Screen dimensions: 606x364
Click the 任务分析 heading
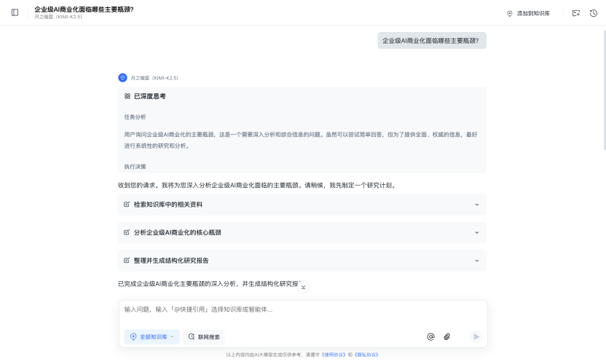click(135, 116)
